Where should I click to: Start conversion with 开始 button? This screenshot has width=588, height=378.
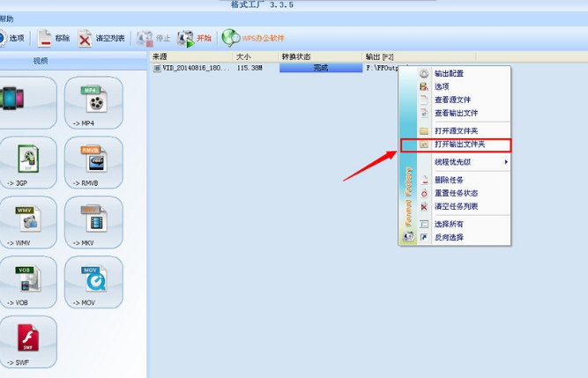click(194, 38)
